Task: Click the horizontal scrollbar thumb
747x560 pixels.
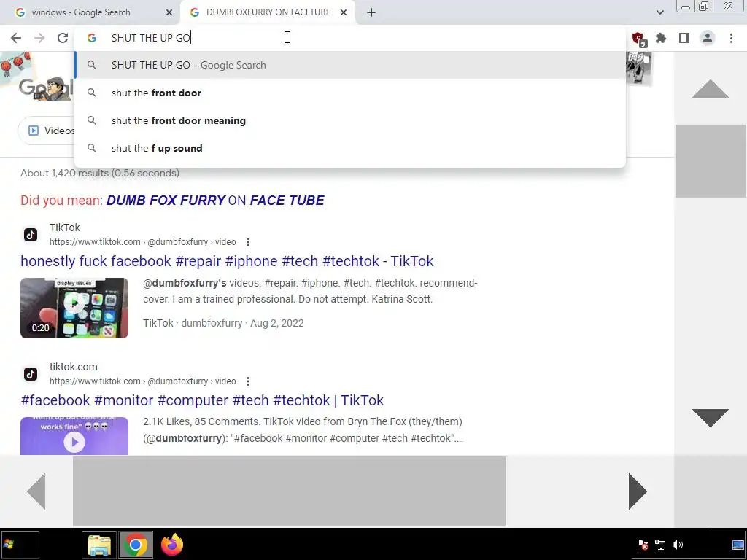Action: coord(289,491)
